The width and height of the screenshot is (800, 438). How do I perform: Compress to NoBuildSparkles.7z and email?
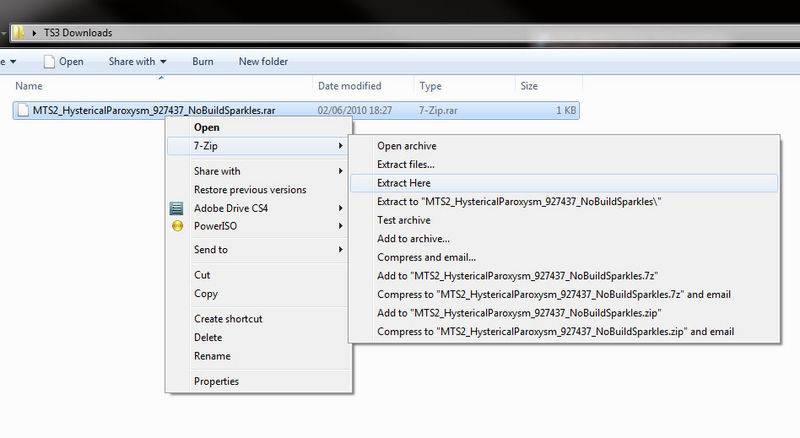(x=554, y=295)
